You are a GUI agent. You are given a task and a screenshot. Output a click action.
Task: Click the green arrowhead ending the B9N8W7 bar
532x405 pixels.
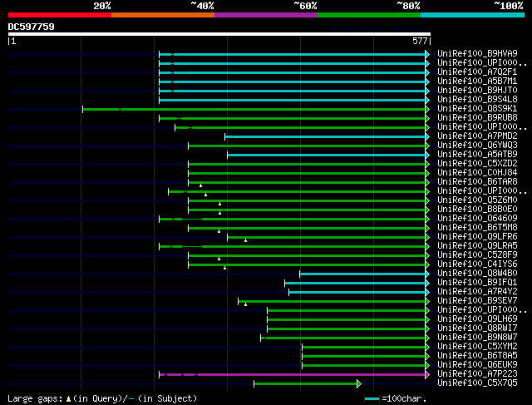click(x=427, y=338)
